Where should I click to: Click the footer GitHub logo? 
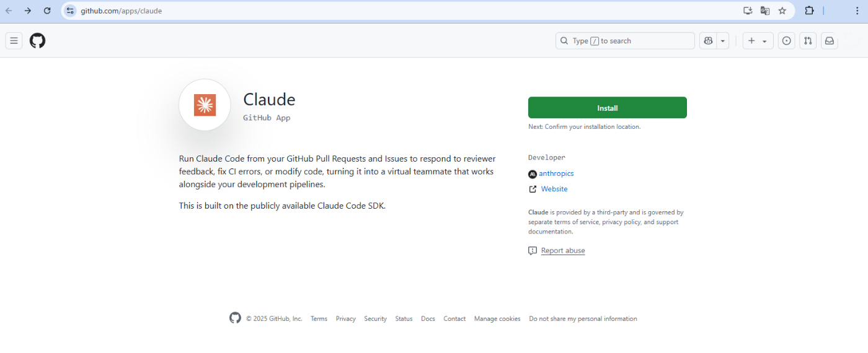pyautogui.click(x=235, y=318)
